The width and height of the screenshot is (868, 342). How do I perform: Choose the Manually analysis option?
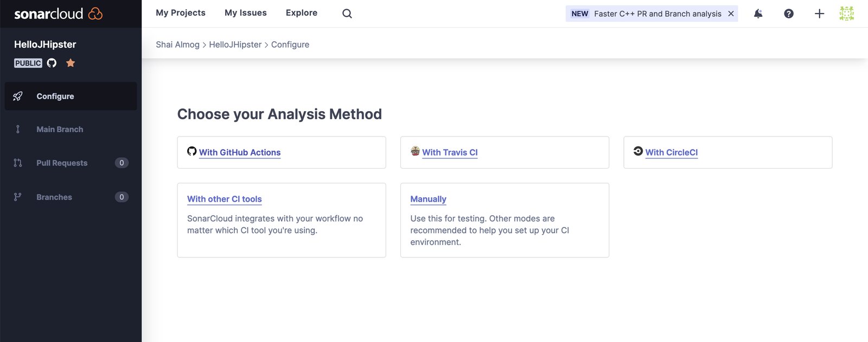(x=428, y=199)
